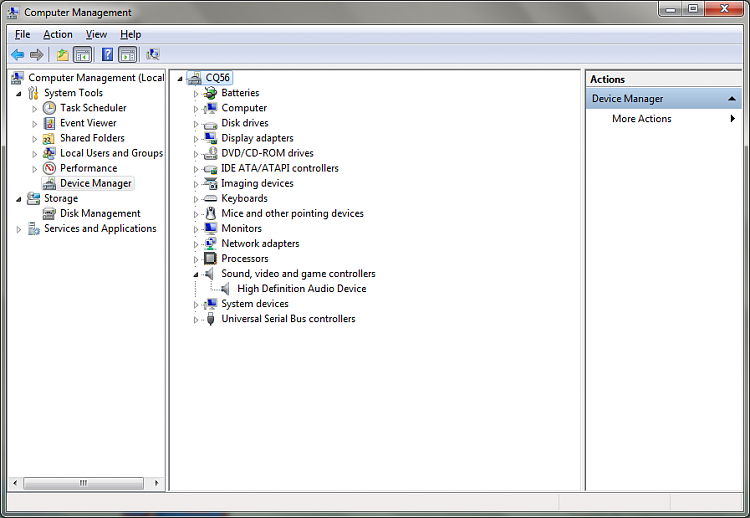Viewport: 750px width, 518px height.
Task: Click Scan for hardware changes toolbar icon
Action: click(153, 55)
